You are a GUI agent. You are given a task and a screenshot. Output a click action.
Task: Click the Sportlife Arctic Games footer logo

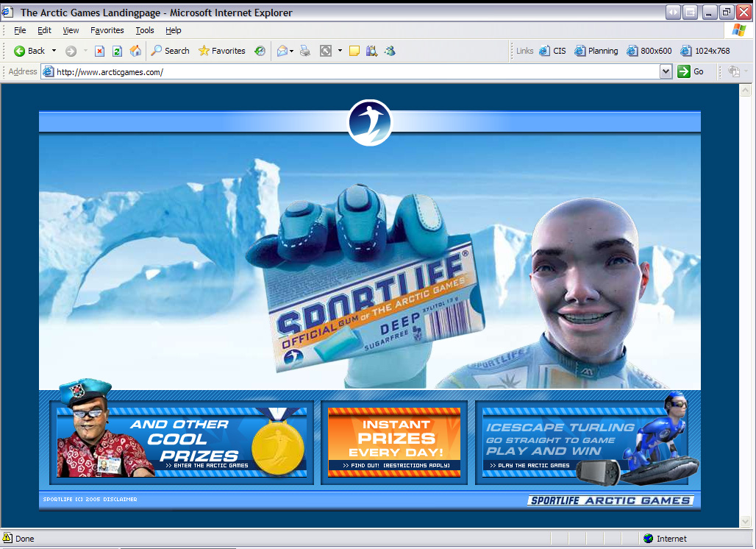tap(610, 500)
